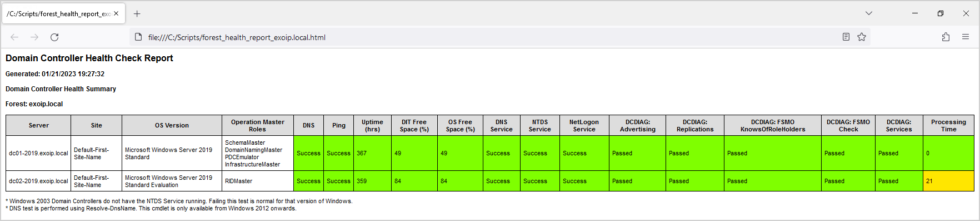Click the RIDMaster role cell
The image size is (980, 221).
click(x=257, y=181)
